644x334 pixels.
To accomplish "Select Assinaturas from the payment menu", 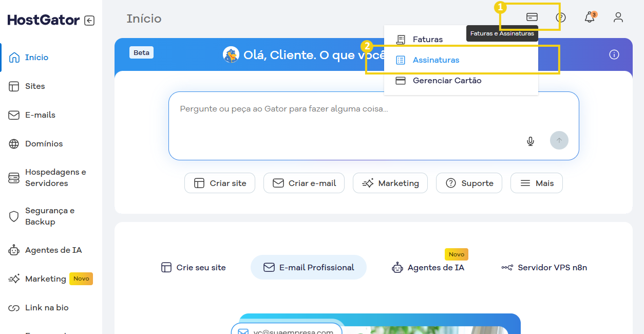I will click(x=436, y=60).
